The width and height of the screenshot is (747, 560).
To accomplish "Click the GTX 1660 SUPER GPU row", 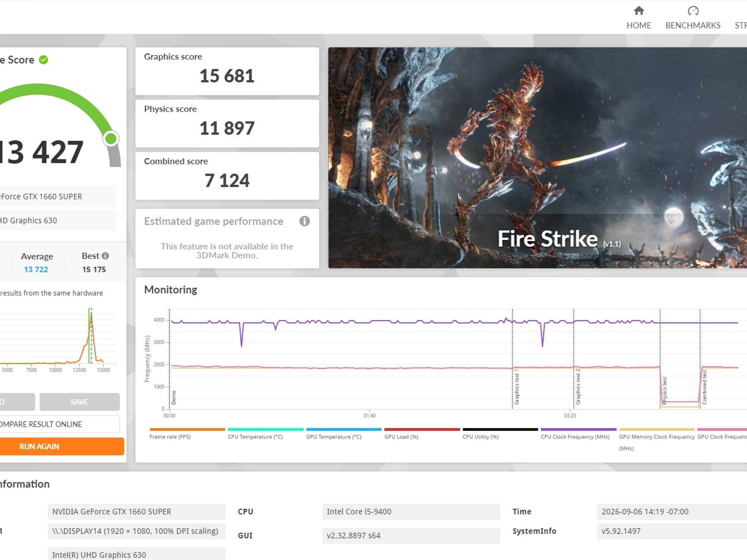I will click(x=58, y=197).
